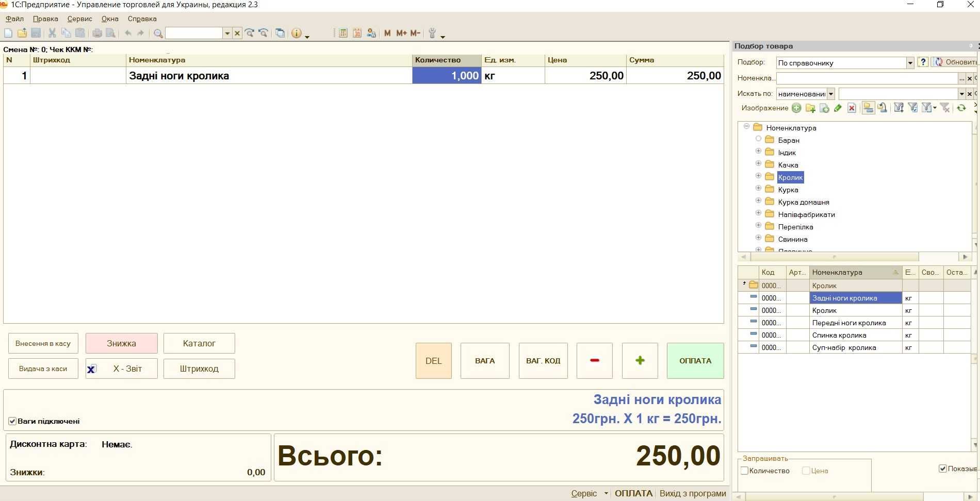The height and width of the screenshot is (501, 980).
Task: Collapse the Номенклатура root tree node
Action: click(746, 126)
